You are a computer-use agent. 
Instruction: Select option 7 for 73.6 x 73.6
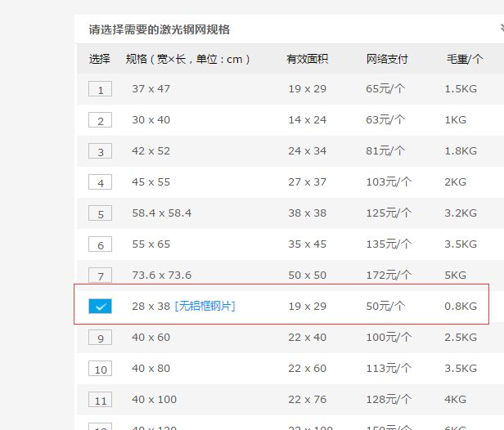101,276
